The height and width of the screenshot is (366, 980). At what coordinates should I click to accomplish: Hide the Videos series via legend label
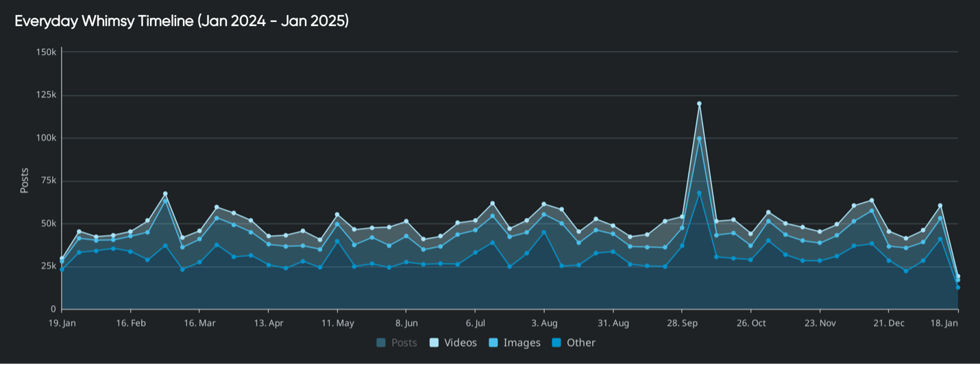460,343
